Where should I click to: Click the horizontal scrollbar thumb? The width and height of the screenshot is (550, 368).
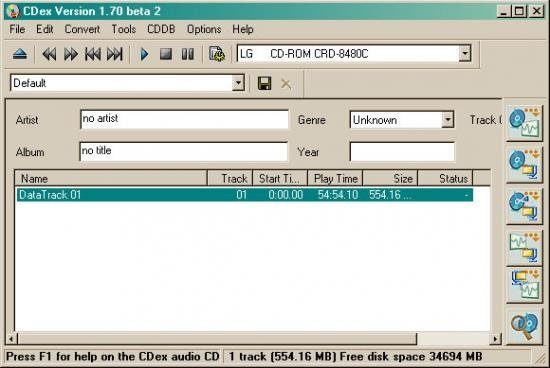click(x=217, y=339)
